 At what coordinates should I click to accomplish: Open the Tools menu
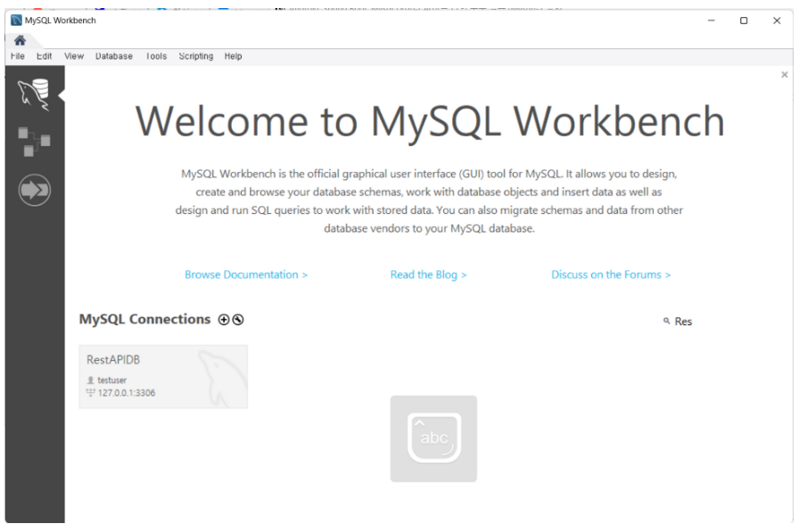coord(156,56)
